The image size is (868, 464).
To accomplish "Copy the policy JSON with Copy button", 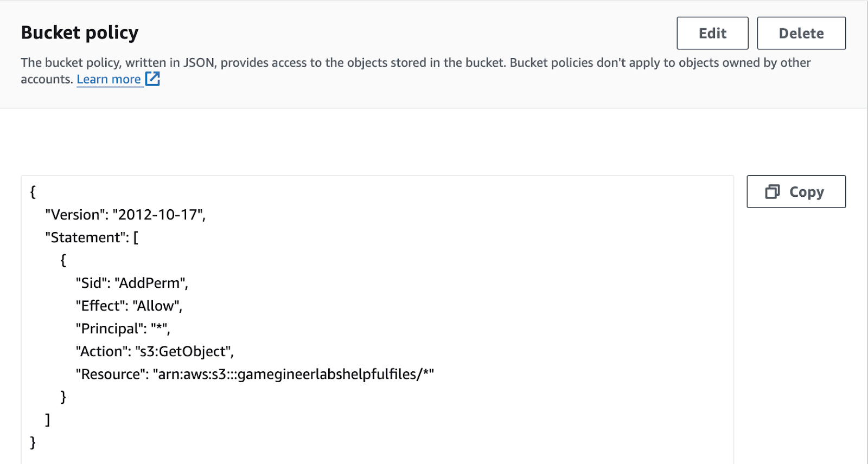I will click(796, 191).
